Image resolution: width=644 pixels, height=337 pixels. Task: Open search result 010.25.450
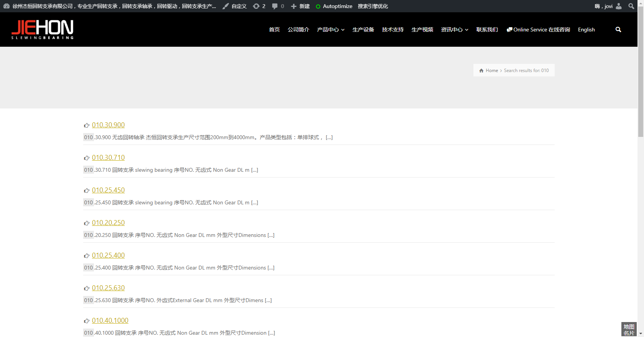click(108, 190)
